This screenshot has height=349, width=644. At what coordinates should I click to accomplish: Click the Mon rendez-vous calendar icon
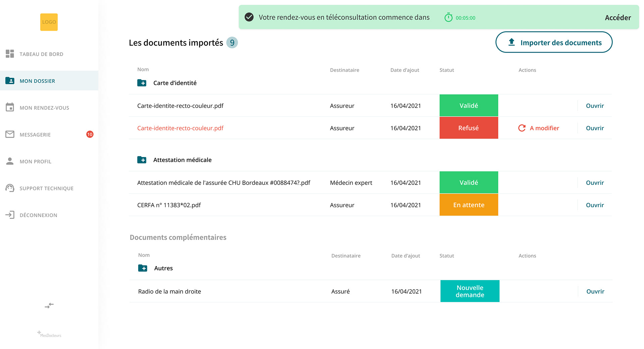pos(10,107)
